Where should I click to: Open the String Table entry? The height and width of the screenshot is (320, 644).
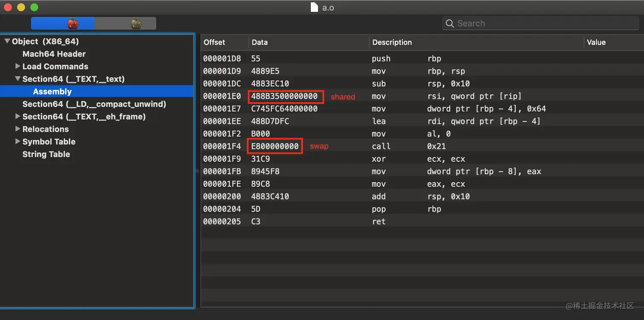point(46,154)
